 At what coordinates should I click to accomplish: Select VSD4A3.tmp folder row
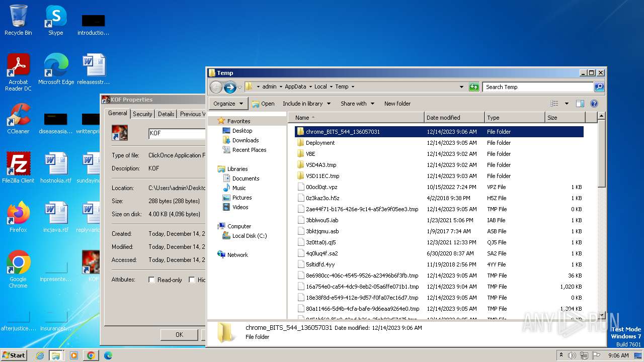tap(439, 165)
